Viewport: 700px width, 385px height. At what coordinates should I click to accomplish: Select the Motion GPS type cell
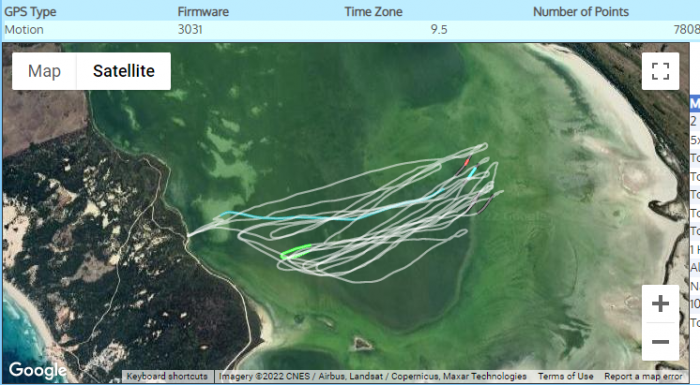(x=24, y=29)
